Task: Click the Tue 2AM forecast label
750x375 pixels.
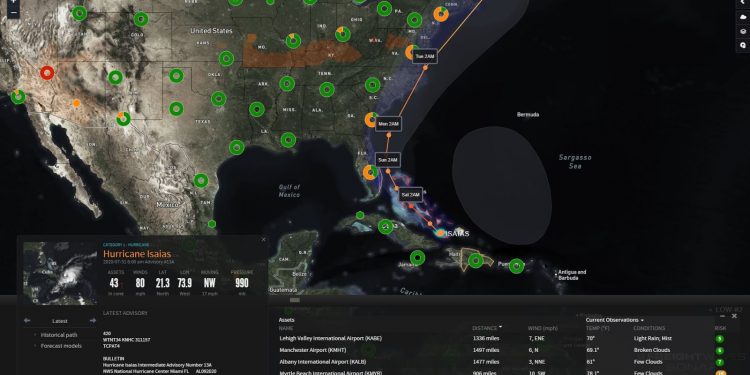Action: point(425,56)
